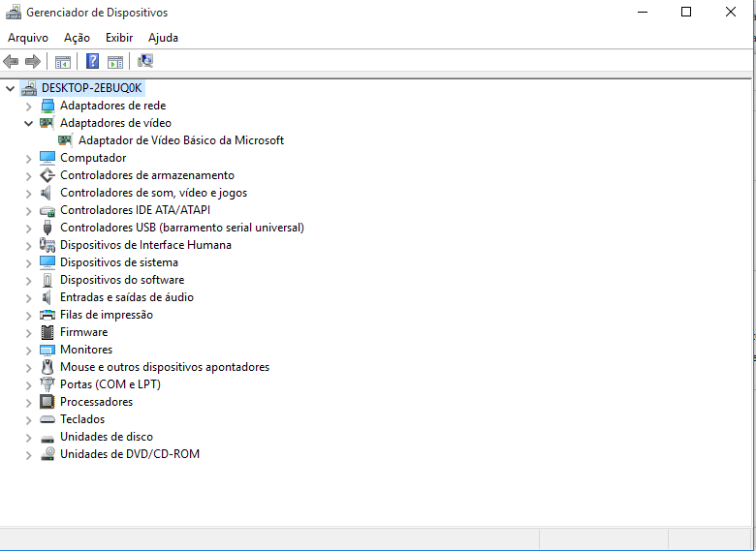
Task: Expand the Processadores chevron
Action: tap(28, 402)
